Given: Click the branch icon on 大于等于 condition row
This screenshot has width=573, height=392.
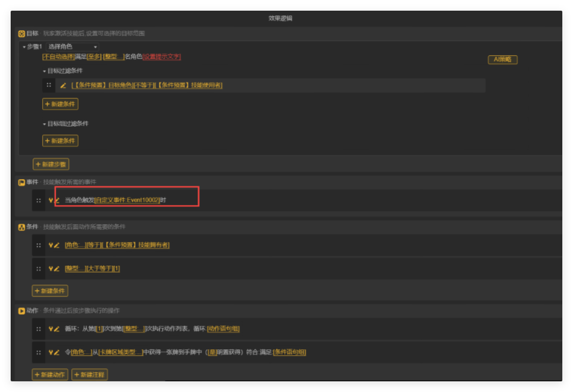Looking at the screenshot, I should (51, 269).
